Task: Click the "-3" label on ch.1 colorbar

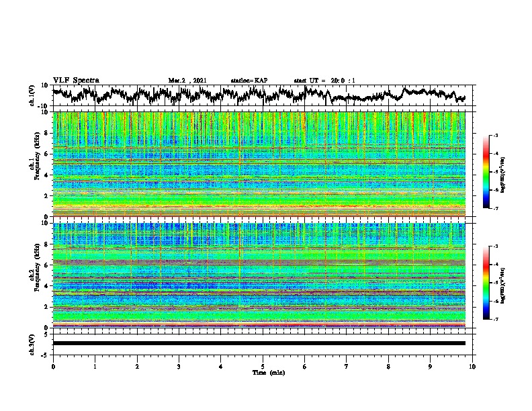Action: (x=495, y=135)
